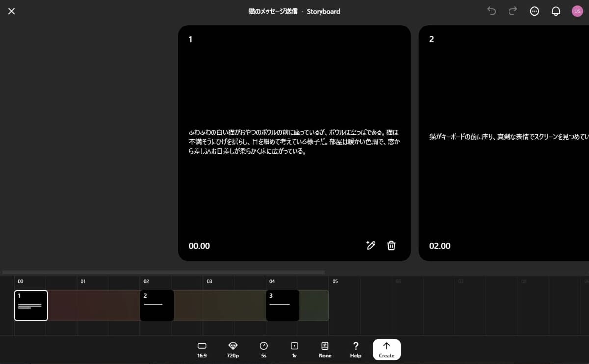Open the 1v video variations selector
The height and width of the screenshot is (364, 589).
coord(294,349)
